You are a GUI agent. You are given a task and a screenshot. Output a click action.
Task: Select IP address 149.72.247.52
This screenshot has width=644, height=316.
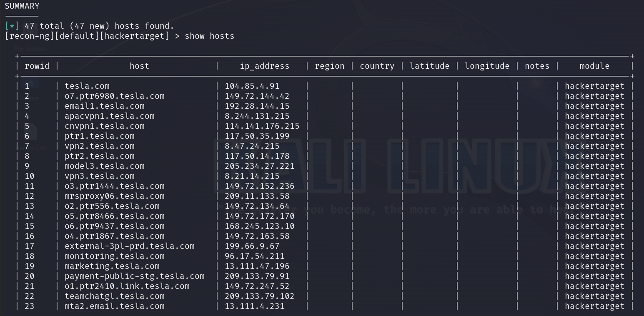pos(257,286)
